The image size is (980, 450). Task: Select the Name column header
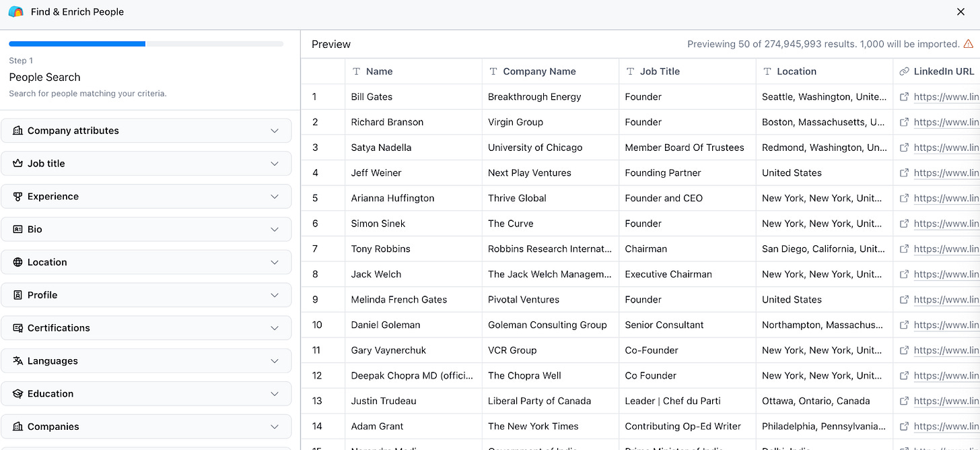click(413, 71)
